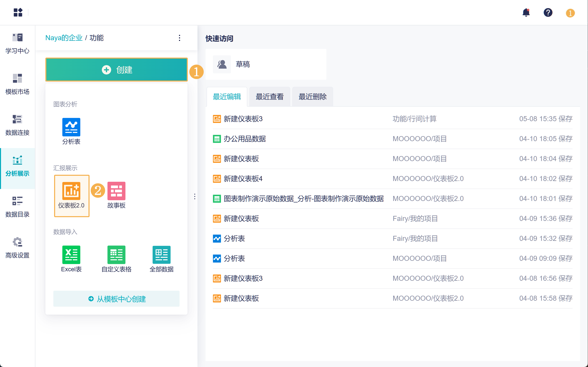Click the 自定义表格 custom table icon
The width and height of the screenshot is (588, 367).
(x=116, y=255)
